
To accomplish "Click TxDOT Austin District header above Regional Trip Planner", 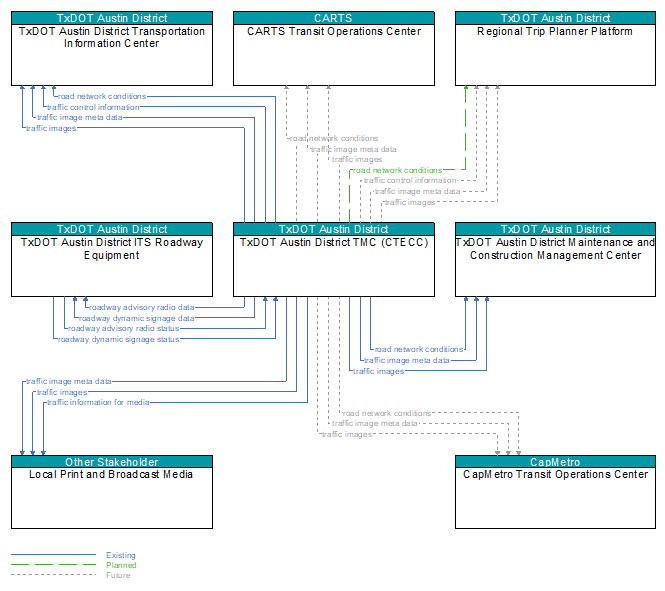I will pos(555,18).
